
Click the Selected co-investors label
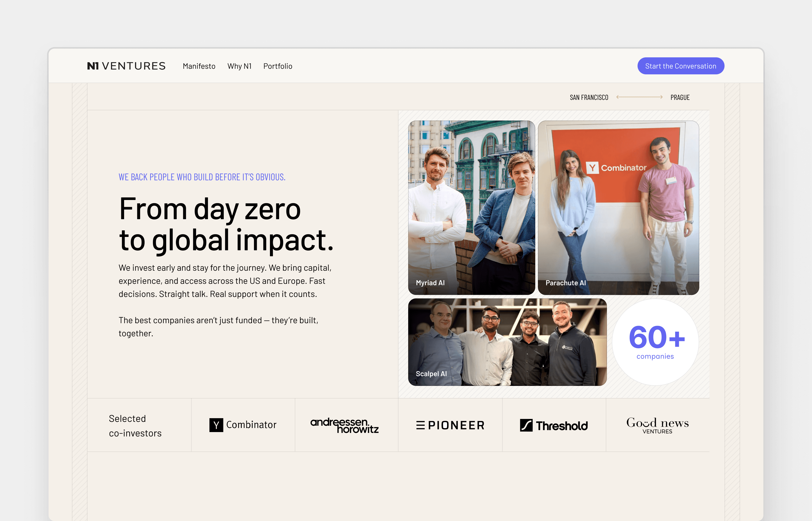tap(135, 426)
